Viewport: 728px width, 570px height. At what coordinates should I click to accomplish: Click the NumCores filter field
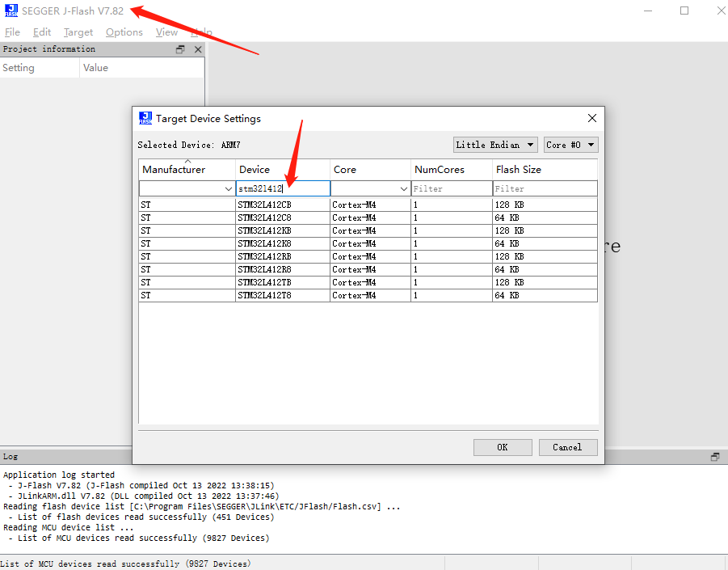pos(452,188)
